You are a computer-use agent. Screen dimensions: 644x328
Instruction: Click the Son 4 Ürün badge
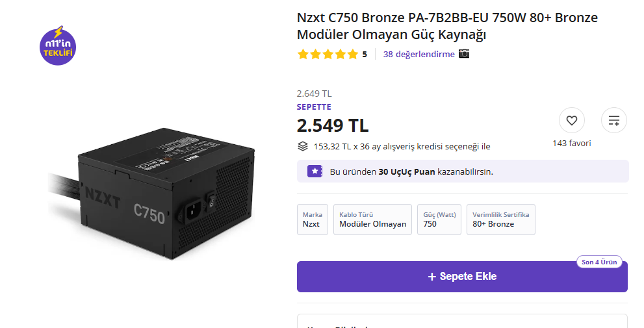pyautogui.click(x=599, y=262)
